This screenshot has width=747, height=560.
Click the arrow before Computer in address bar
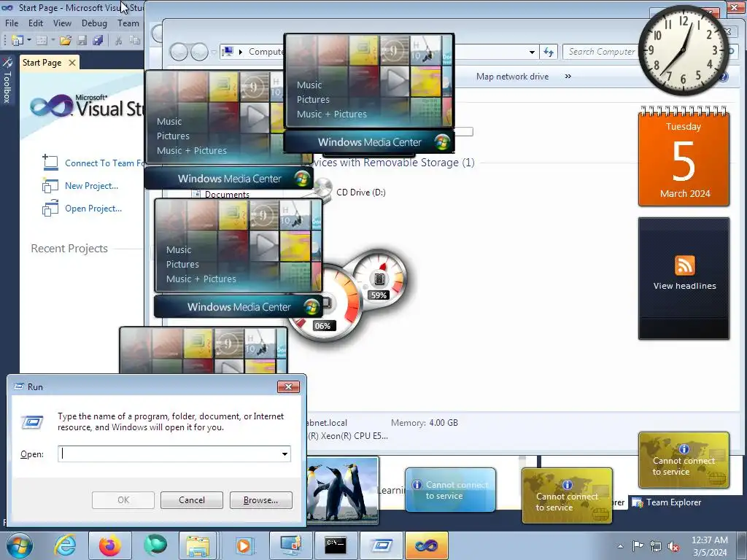click(241, 52)
